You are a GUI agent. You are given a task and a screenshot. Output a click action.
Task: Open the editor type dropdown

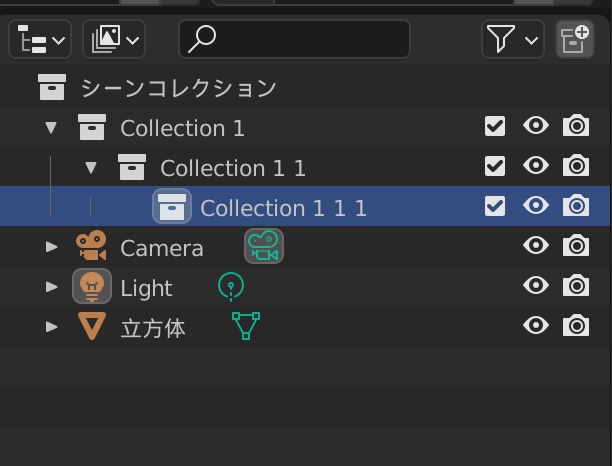[x=40, y=40]
